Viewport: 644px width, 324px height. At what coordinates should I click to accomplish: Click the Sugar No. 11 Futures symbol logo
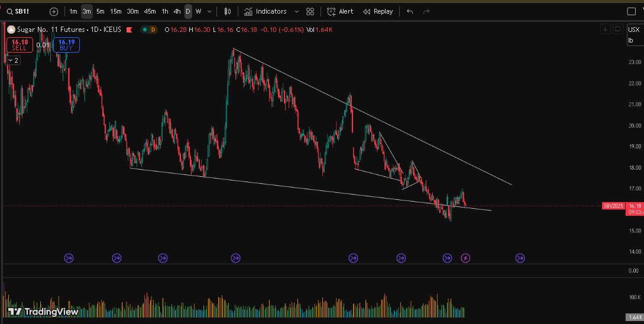tap(11, 30)
